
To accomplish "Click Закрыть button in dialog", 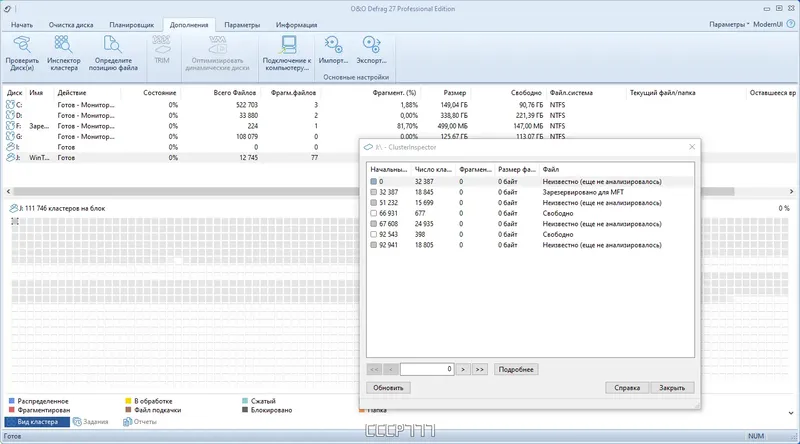I will (672, 388).
